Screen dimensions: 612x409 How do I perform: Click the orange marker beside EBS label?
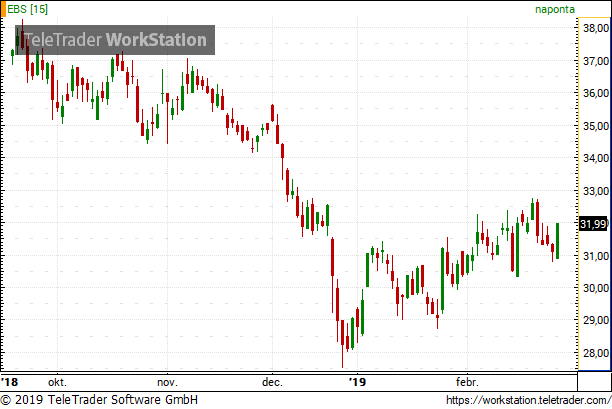(3, 9)
